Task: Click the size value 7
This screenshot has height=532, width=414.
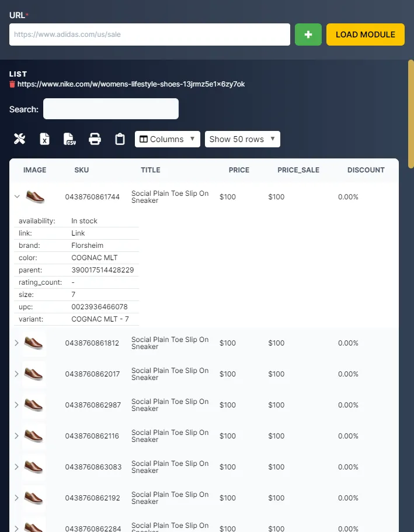Action: click(73, 295)
